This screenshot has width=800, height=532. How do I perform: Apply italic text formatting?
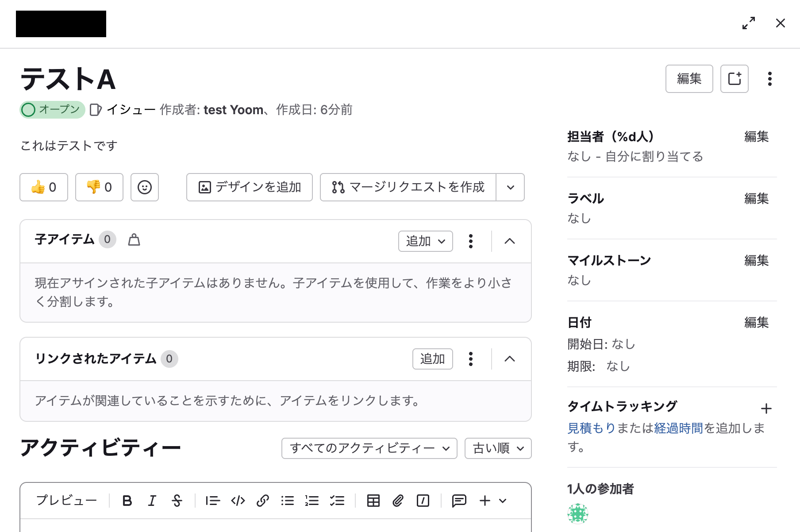pyautogui.click(x=152, y=501)
